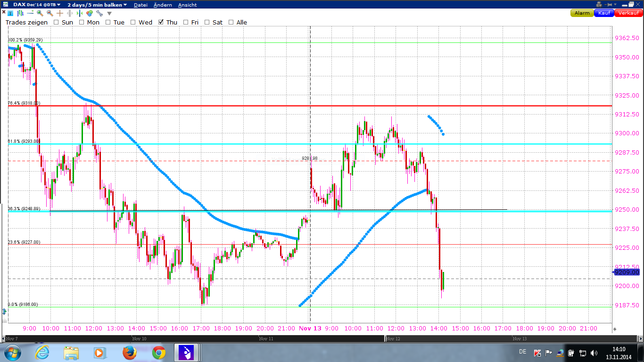Click the yellow Alarm button
Image resolution: width=644 pixels, height=362 pixels.
point(582,13)
